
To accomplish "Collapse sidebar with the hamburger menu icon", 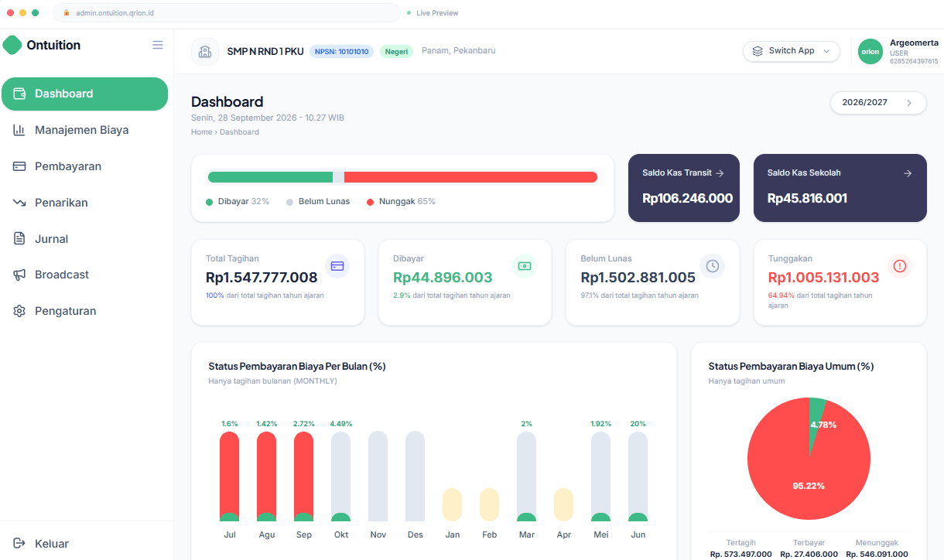I will tap(158, 45).
